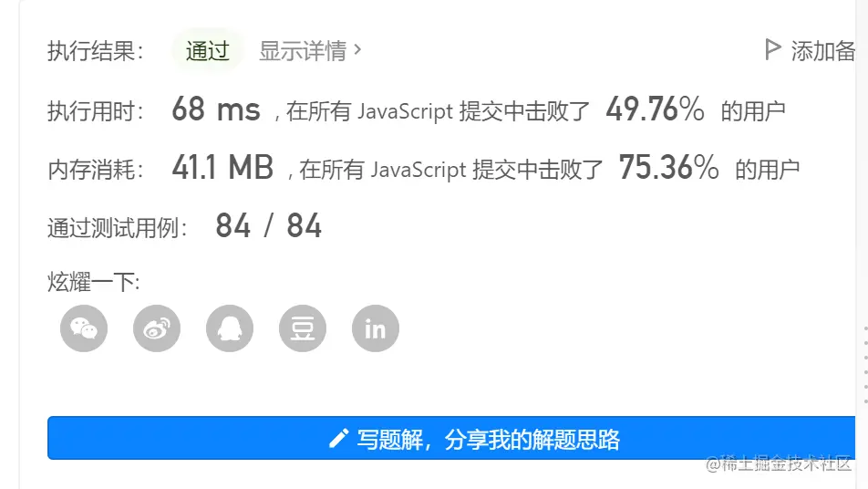868x489 pixels.
Task: Click the 49.76% runtime percentile
Action: (655, 110)
